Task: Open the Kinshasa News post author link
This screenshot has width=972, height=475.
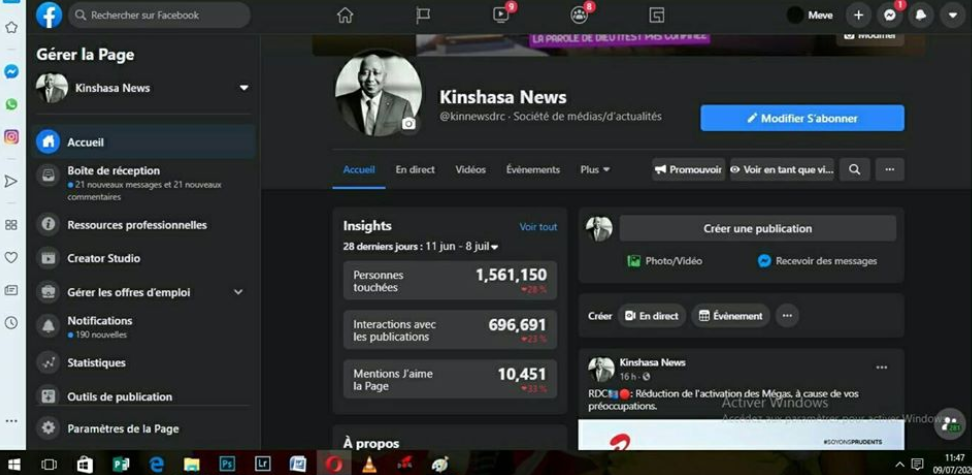Action: point(652,362)
